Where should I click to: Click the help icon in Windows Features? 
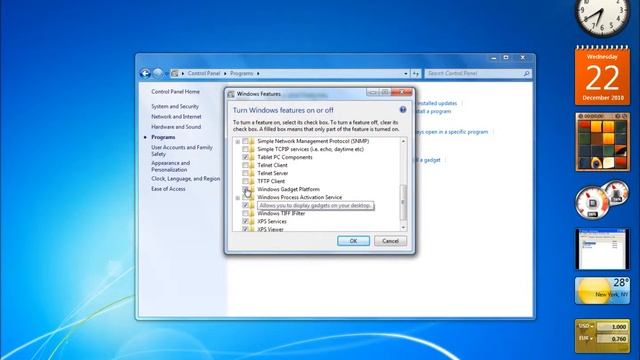402,110
